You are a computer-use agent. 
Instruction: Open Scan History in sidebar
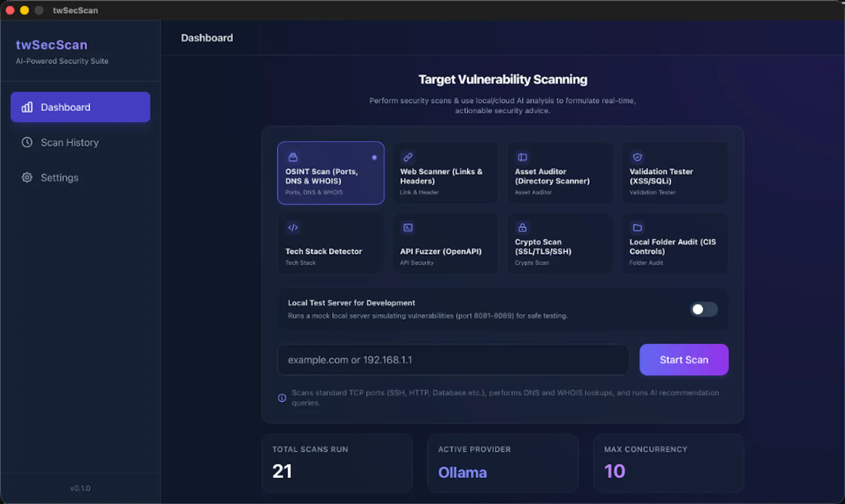[80, 142]
